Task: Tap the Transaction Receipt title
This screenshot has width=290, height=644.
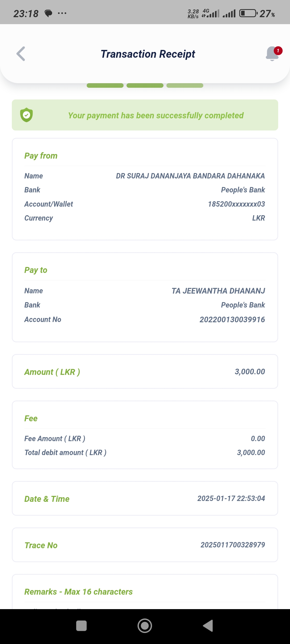Action: [x=148, y=54]
